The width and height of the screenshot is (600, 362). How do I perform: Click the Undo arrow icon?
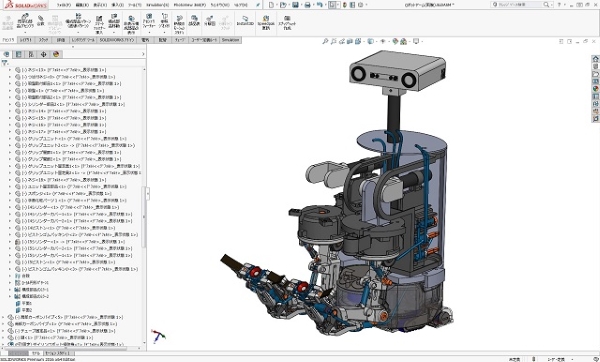click(320, 5)
